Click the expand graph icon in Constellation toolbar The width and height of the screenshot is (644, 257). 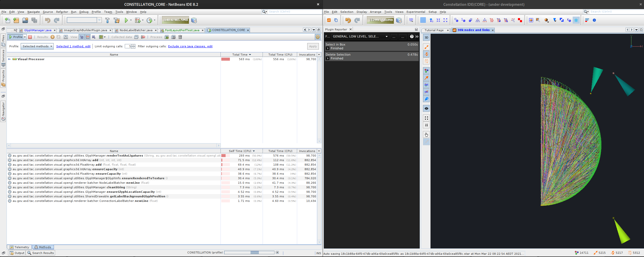pos(445,20)
